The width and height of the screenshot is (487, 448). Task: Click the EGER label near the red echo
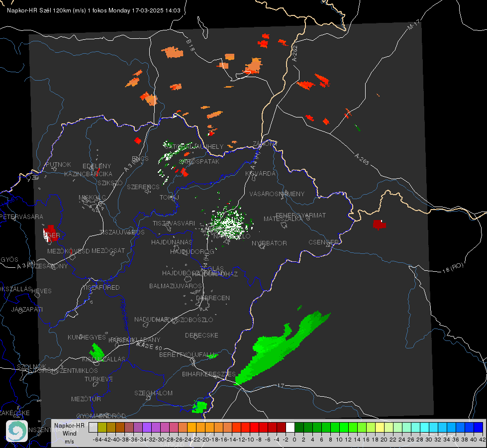pos(52,235)
